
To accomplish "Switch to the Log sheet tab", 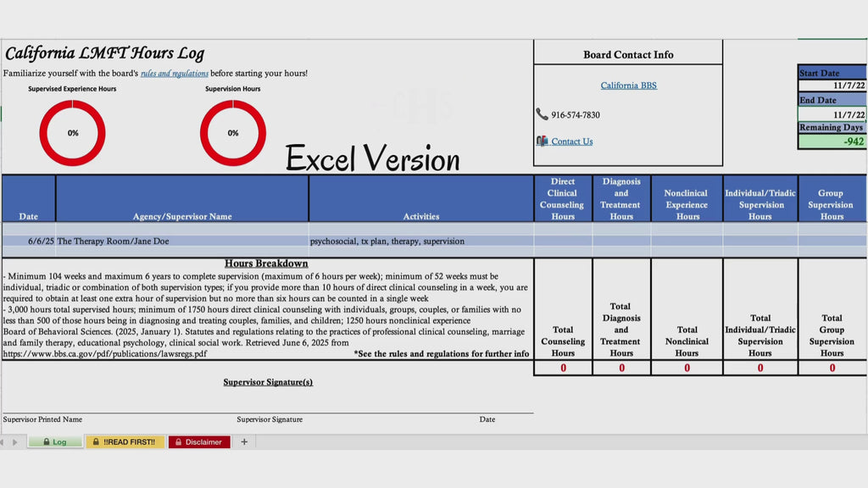I will (x=55, y=441).
